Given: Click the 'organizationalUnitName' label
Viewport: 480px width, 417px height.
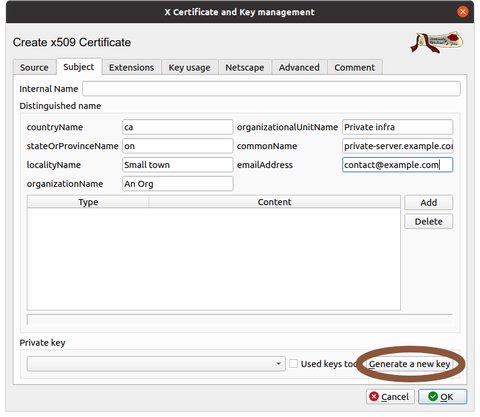Looking at the screenshot, I should pyautogui.click(x=287, y=127).
